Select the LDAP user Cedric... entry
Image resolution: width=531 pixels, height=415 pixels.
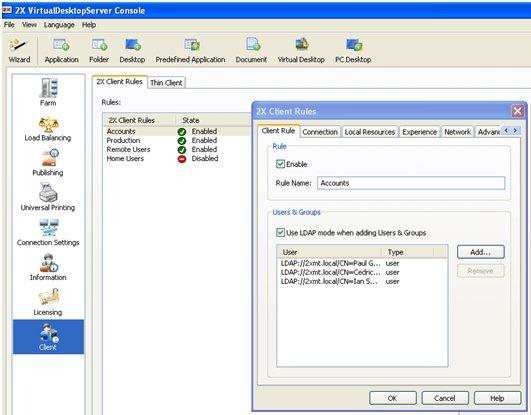coord(362,272)
